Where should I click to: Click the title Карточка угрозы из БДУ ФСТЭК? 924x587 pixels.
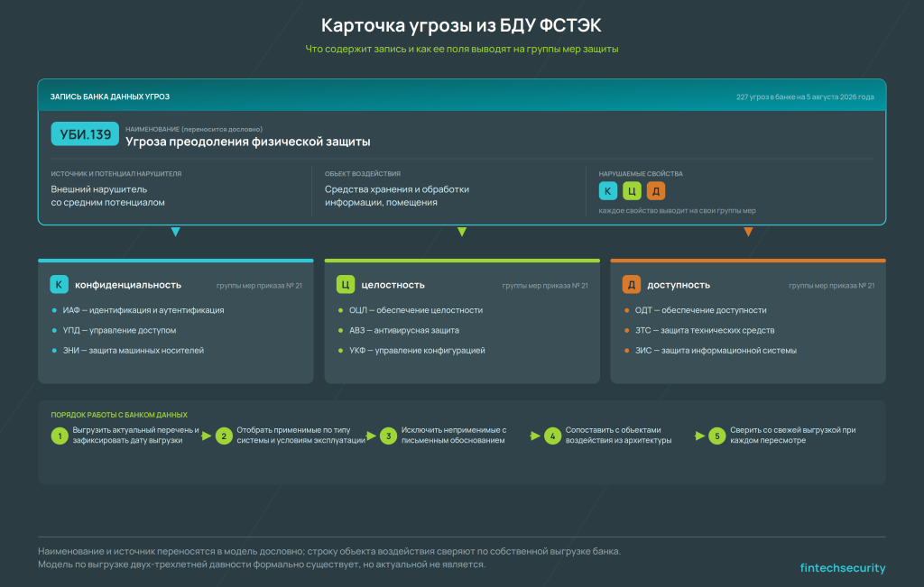pyautogui.click(x=461, y=25)
